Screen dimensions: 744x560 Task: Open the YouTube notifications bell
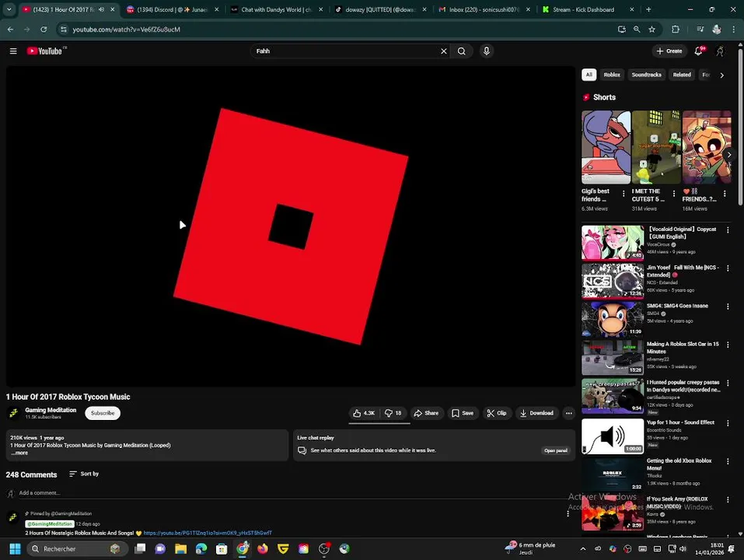click(699, 51)
